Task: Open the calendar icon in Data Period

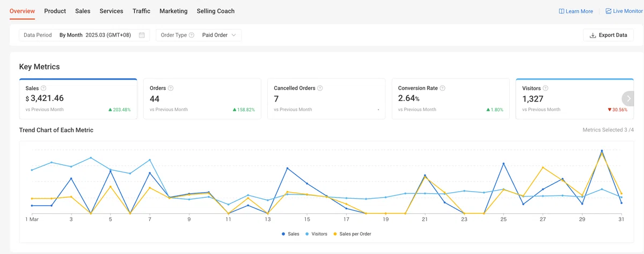Action: tap(142, 35)
